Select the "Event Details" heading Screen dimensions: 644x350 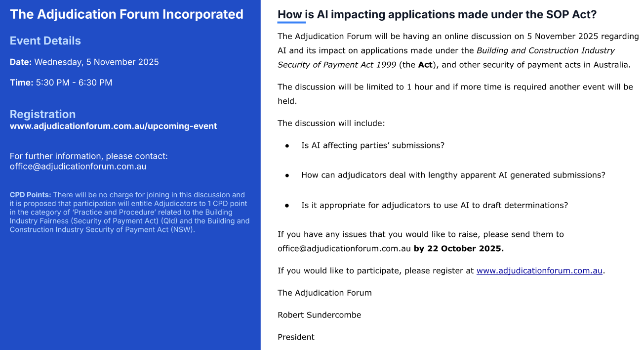coord(45,41)
